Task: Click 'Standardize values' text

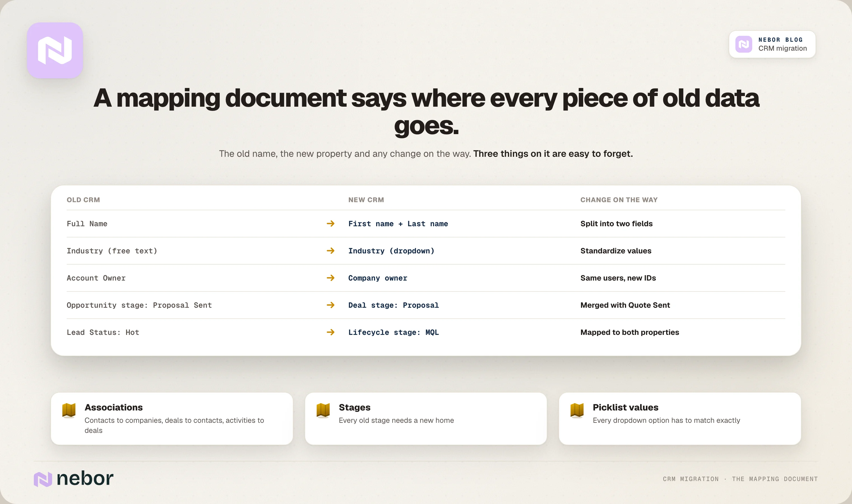Action: tap(616, 251)
